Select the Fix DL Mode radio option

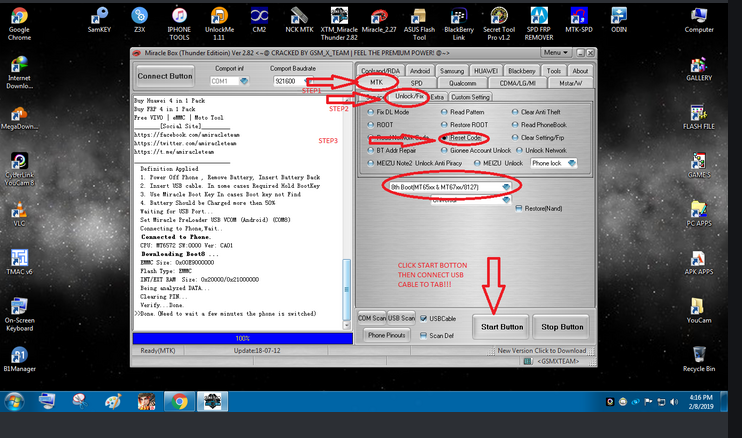371,112
